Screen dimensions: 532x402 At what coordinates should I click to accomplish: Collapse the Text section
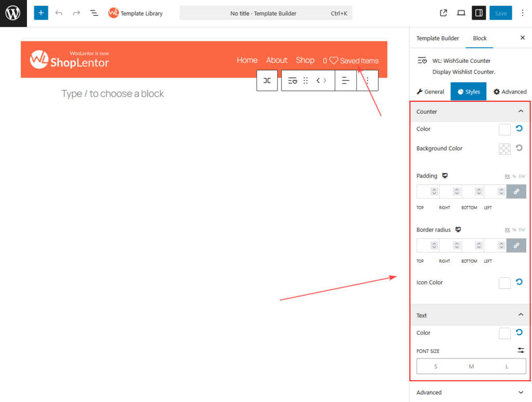point(521,315)
